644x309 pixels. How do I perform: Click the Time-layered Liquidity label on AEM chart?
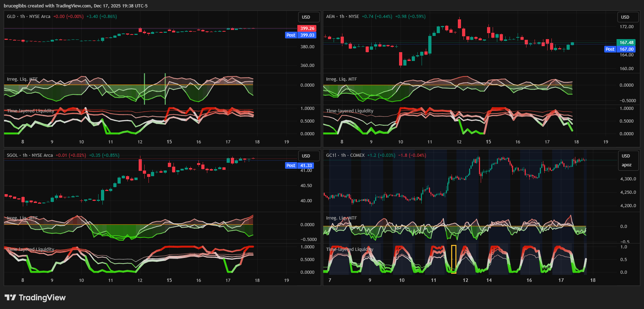click(x=349, y=111)
